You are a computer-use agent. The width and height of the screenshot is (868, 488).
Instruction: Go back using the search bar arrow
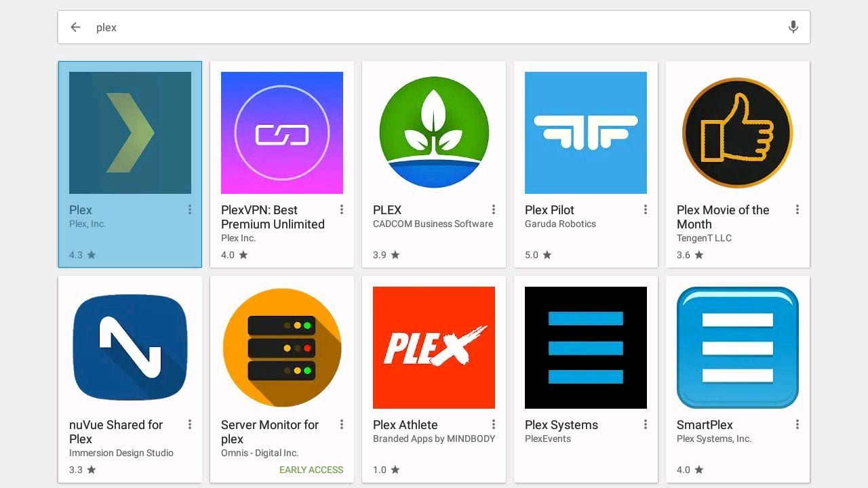click(x=75, y=27)
